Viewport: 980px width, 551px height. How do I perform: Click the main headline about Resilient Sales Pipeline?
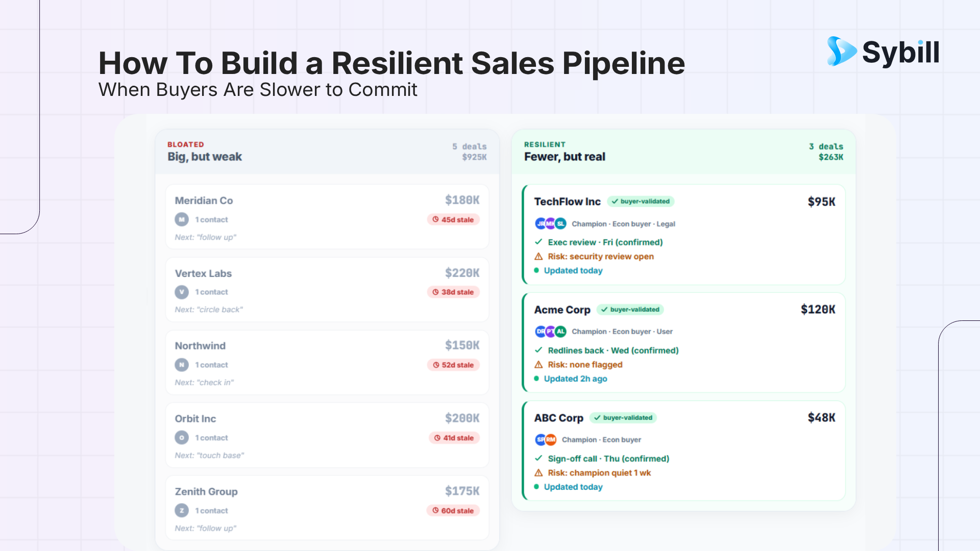[391, 63]
